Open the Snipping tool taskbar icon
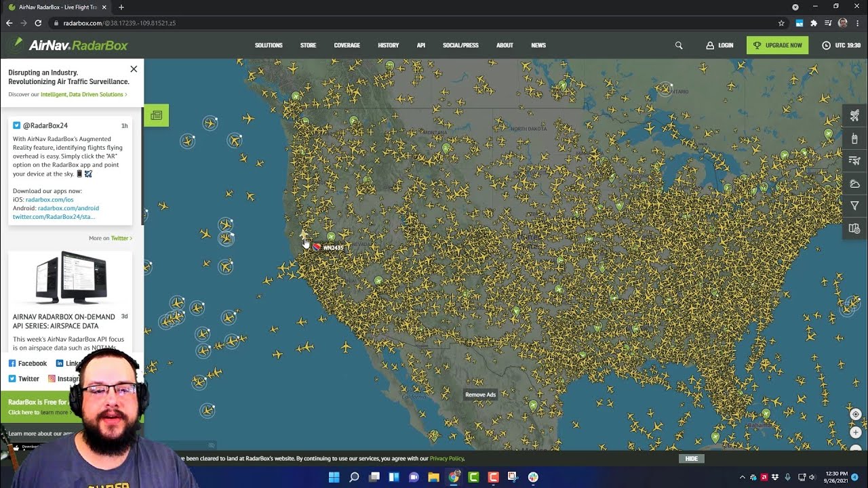 (513, 477)
